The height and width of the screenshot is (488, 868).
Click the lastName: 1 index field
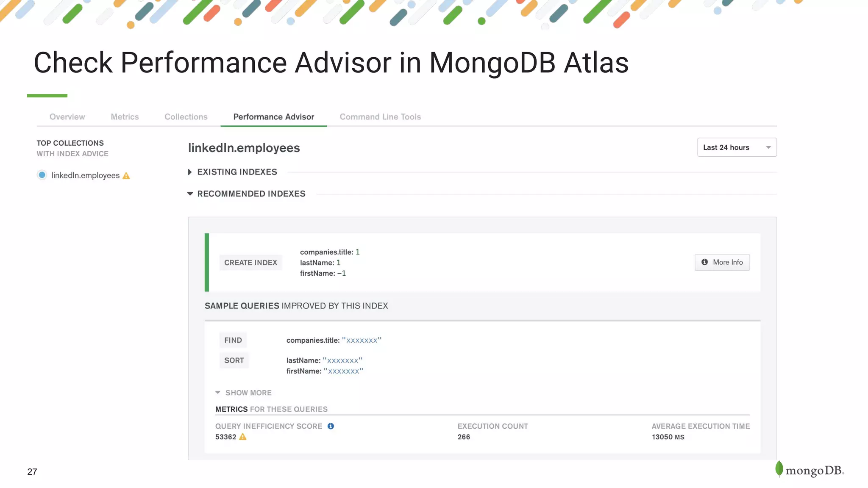[x=320, y=263]
